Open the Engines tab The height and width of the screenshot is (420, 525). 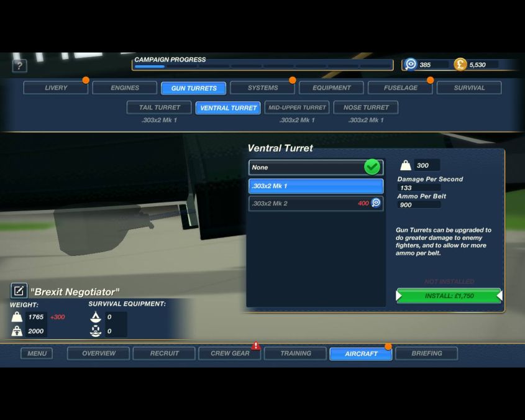click(x=124, y=88)
